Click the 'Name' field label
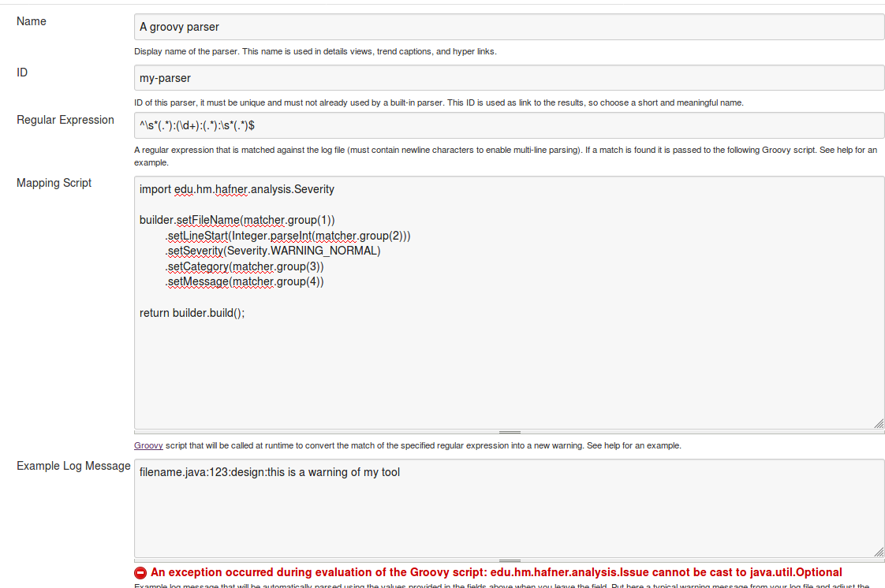The image size is (885, 588). [x=32, y=21]
